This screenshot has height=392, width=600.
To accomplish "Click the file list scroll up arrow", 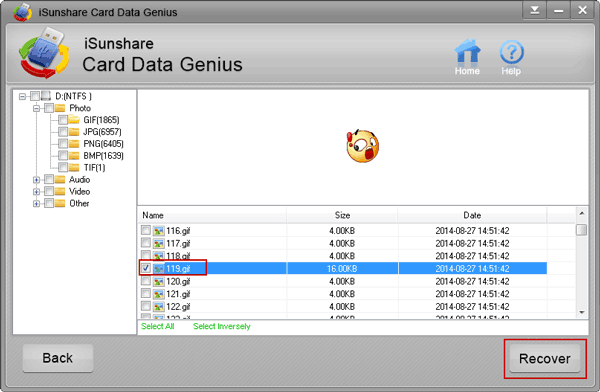I will [x=582, y=213].
